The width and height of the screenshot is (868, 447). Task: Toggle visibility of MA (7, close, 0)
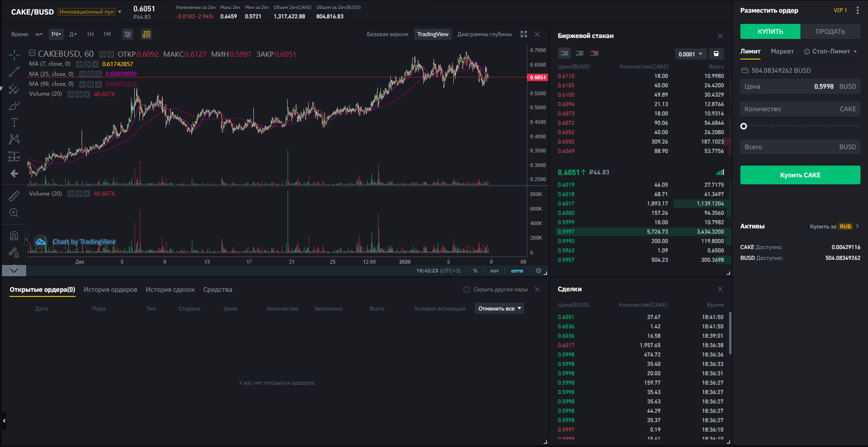coord(79,64)
